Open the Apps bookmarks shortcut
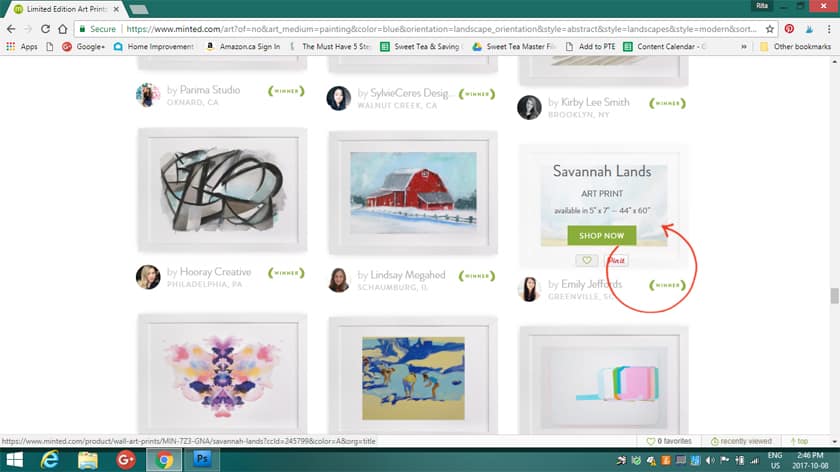This screenshot has height=472, width=840. [x=22, y=47]
